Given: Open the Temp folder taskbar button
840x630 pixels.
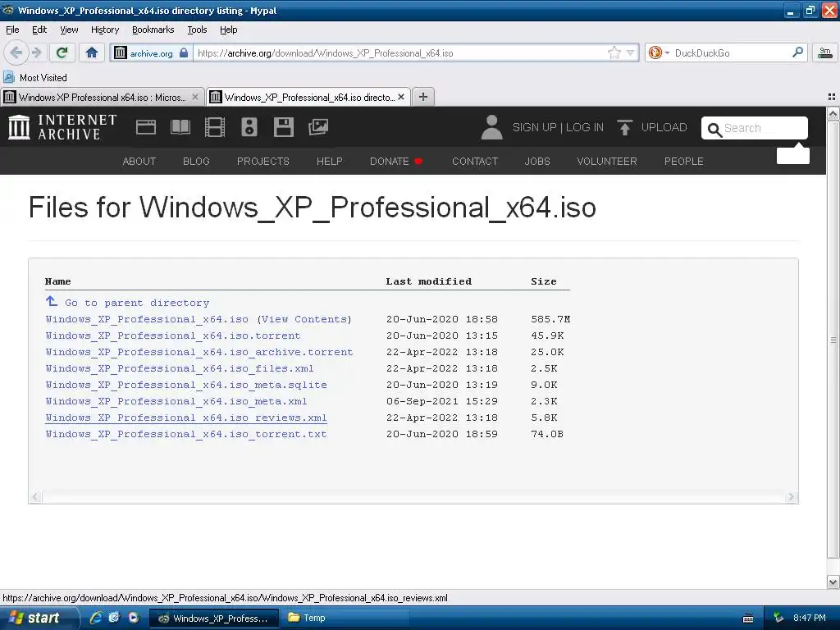Looking at the screenshot, I should click(347, 619).
